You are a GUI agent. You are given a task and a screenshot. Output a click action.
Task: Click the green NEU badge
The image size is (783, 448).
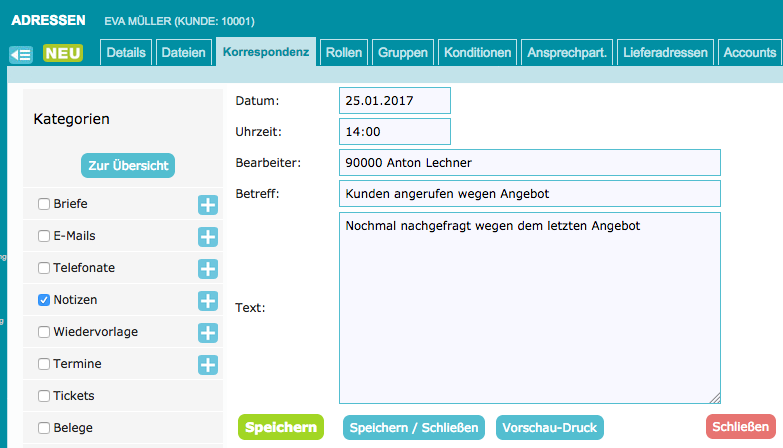coord(62,53)
